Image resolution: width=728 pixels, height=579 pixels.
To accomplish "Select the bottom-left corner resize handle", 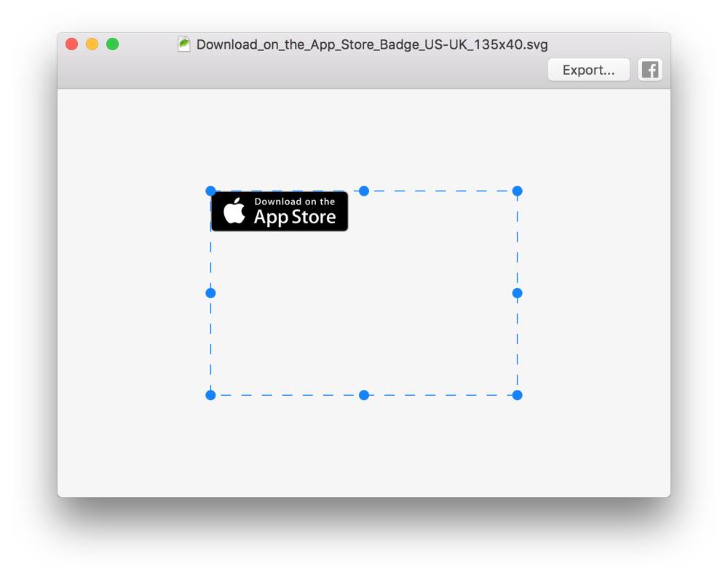I will tap(210, 395).
